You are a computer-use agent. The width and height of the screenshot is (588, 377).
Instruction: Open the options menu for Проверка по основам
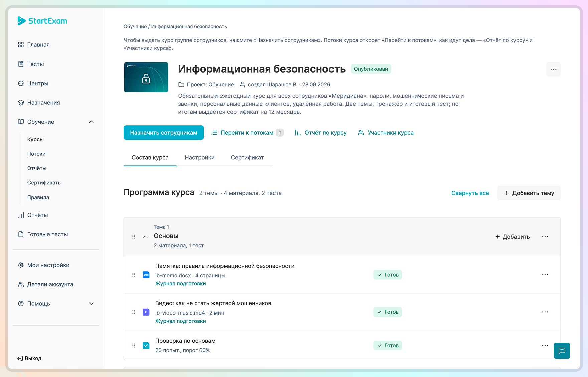pyautogui.click(x=545, y=346)
